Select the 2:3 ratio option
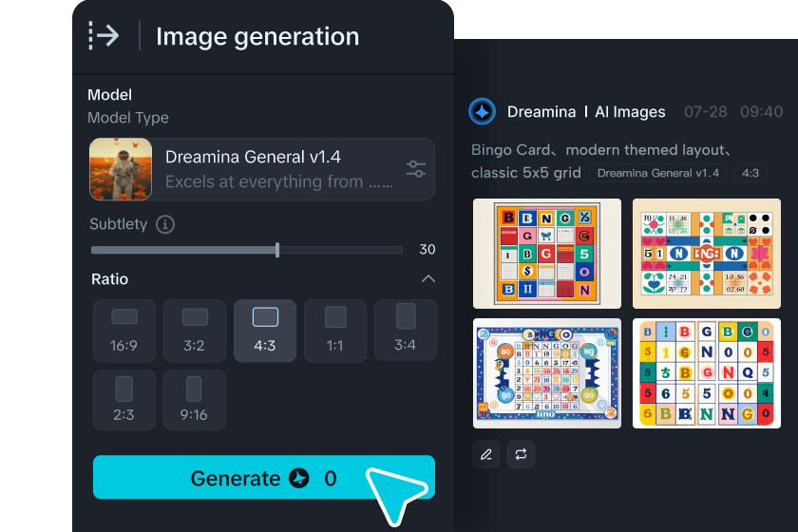This screenshot has height=532, width=798. [124, 400]
